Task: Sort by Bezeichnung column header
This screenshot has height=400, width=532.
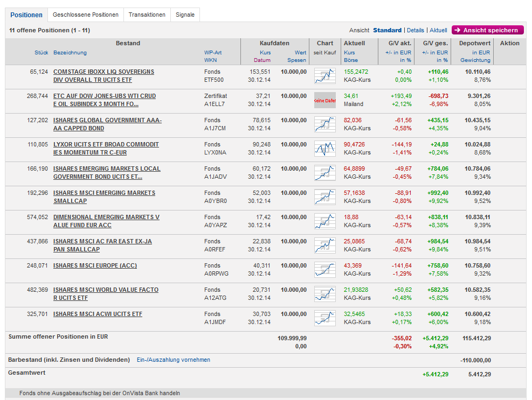Action: pyautogui.click(x=70, y=53)
